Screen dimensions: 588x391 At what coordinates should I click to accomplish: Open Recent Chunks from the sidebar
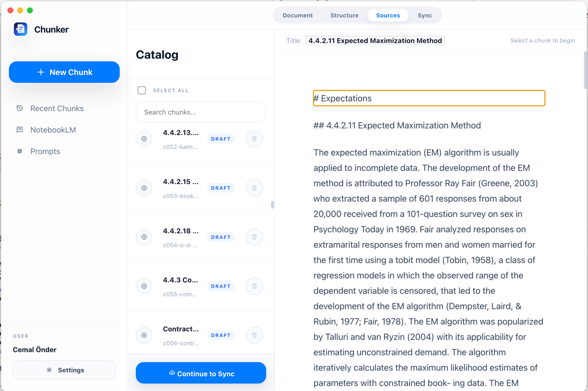57,108
